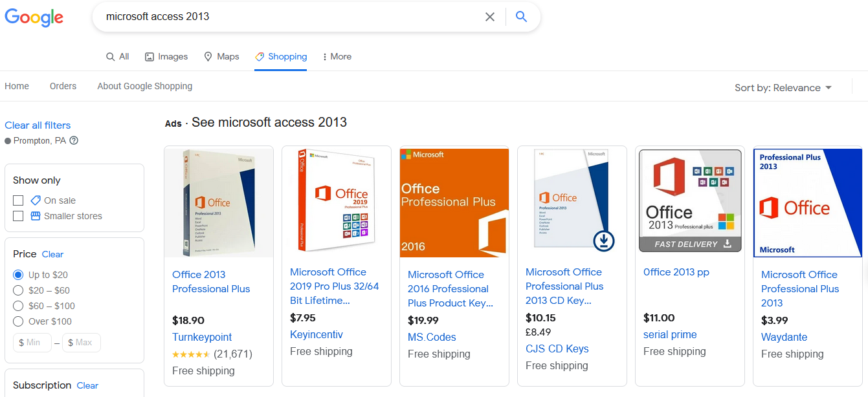The height and width of the screenshot is (397, 868).
Task: Open the Office 2013 pp listing title
Action: click(676, 272)
